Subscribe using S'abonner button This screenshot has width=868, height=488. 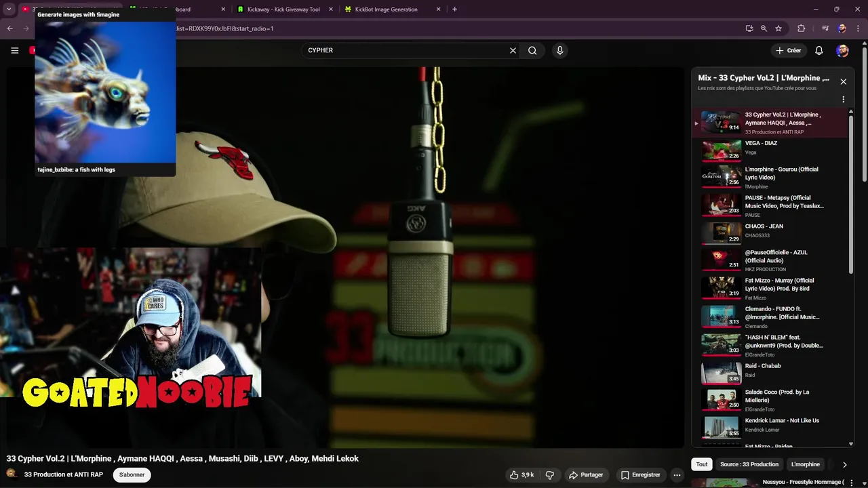(x=132, y=475)
